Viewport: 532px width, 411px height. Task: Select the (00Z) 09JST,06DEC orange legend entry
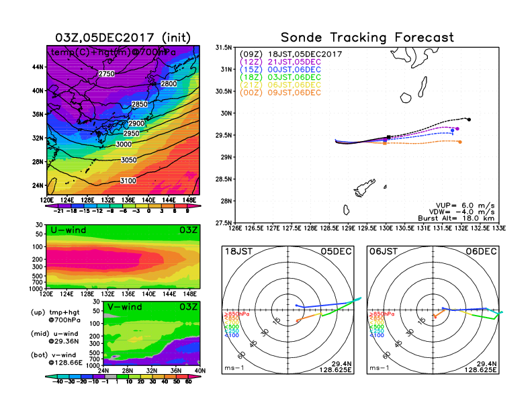tap(281, 92)
